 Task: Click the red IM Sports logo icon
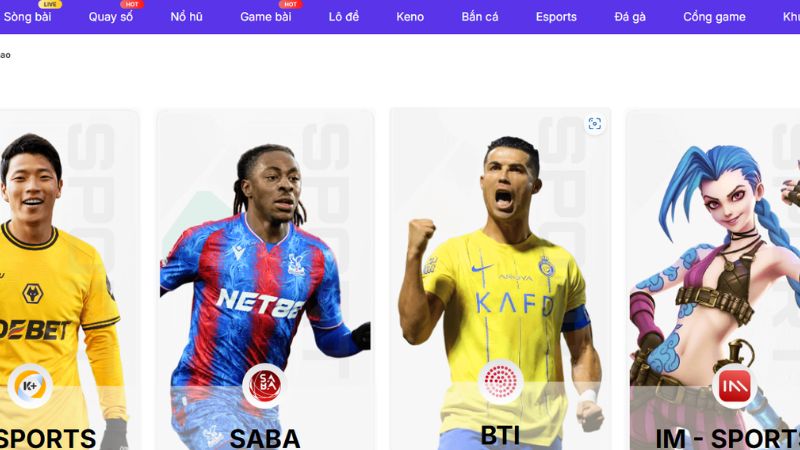click(735, 386)
